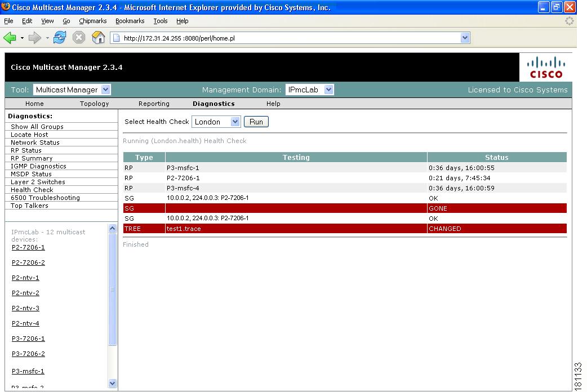This screenshot has width=587, height=392.
Task: Click the address bar URL field
Action: point(291,38)
